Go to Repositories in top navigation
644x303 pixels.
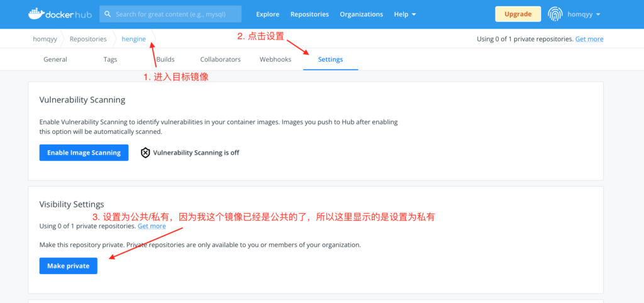click(x=309, y=14)
